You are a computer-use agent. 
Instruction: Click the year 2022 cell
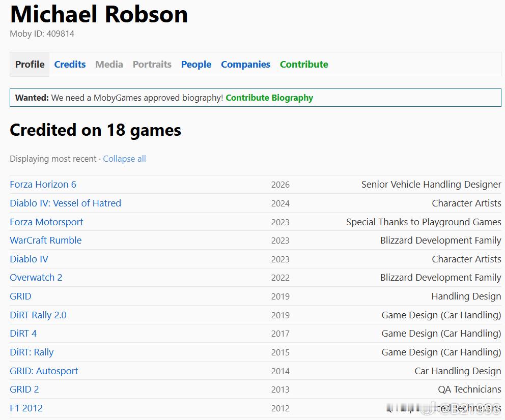(280, 278)
